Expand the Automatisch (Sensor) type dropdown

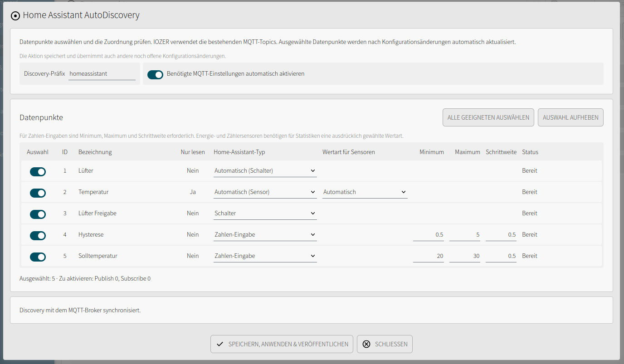[x=265, y=192]
